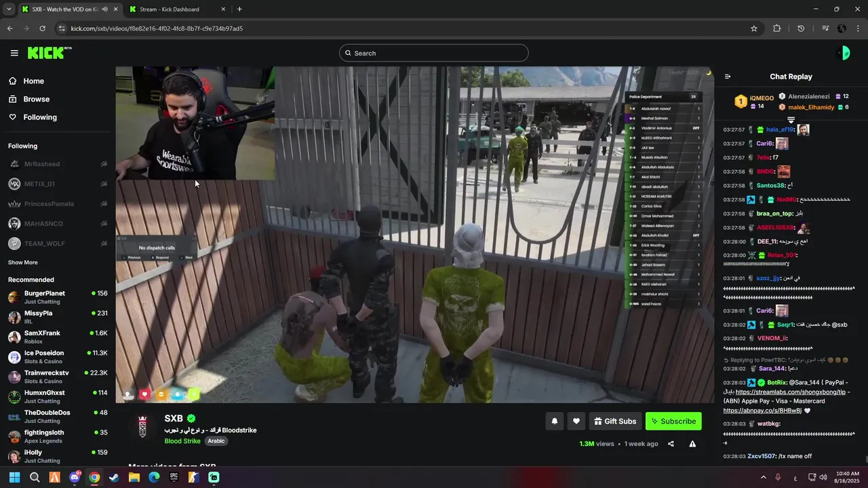Viewport: 868px width, 488px height.
Task: Open SamXFrank recommended channel
Action: click(x=58, y=337)
